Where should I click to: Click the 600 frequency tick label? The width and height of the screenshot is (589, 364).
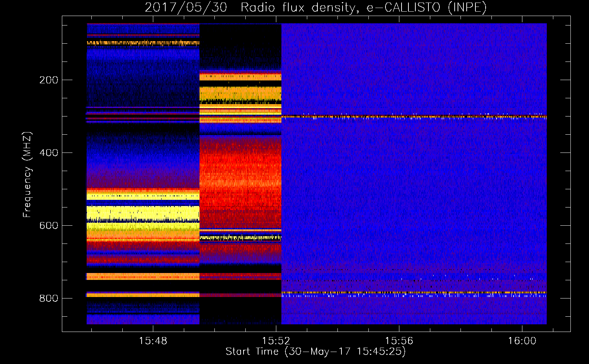click(x=49, y=226)
